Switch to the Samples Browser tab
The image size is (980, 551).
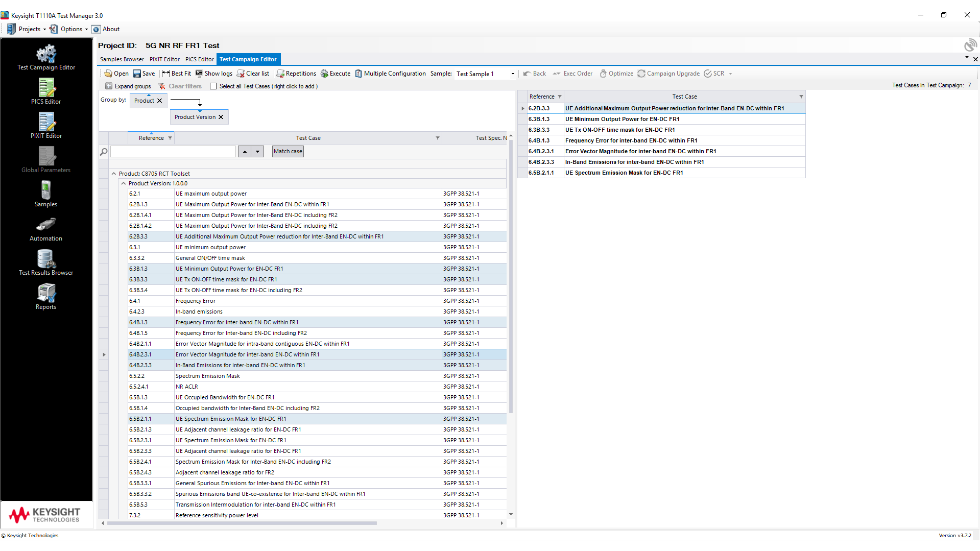pos(122,59)
